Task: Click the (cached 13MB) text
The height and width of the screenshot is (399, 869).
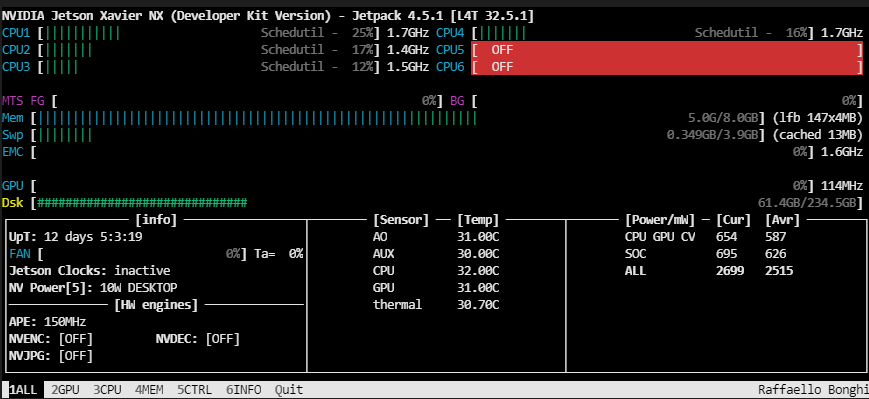Action: pos(817,135)
